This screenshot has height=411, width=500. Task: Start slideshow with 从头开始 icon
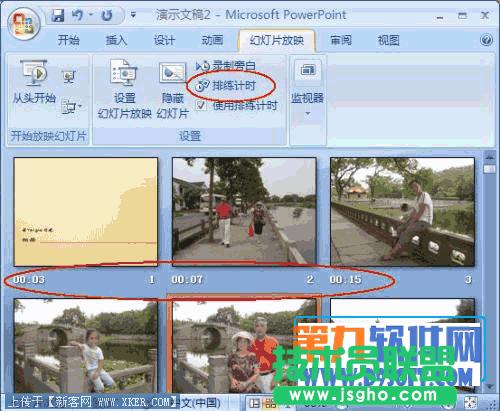pyautogui.click(x=34, y=82)
